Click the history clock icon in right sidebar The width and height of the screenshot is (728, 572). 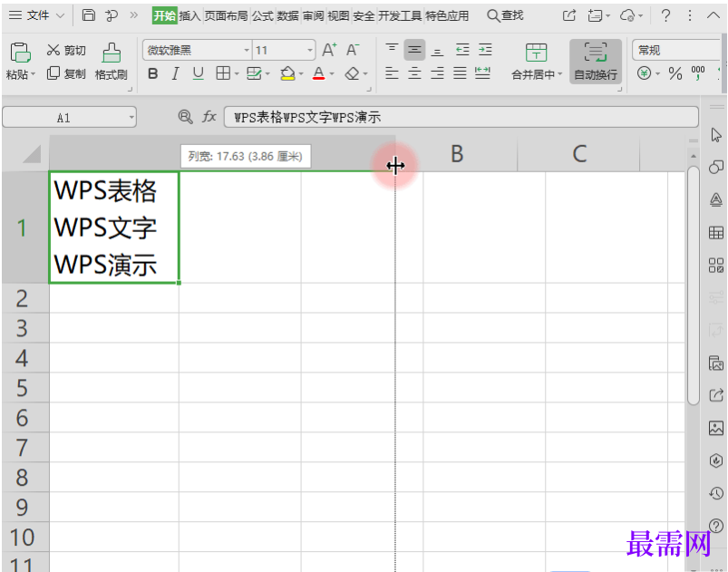(x=716, y=493)
